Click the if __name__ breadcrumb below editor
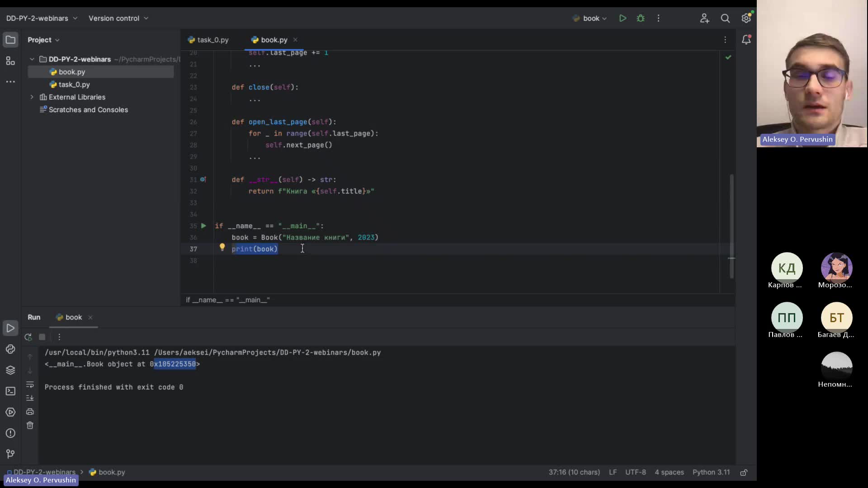Viewport: 868px width, 488px height. tap(228, 300)
